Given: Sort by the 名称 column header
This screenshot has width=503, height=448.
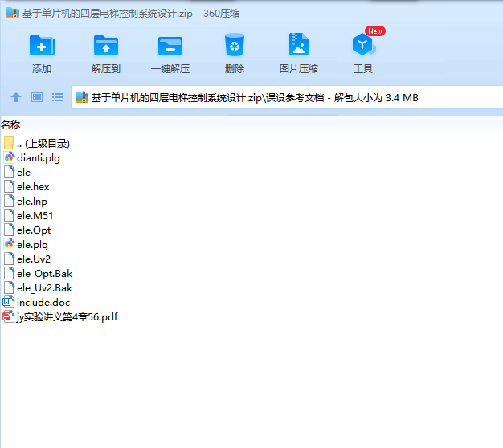Looking at the screenshot, I should pyautogui.click(x=10, y=124).
